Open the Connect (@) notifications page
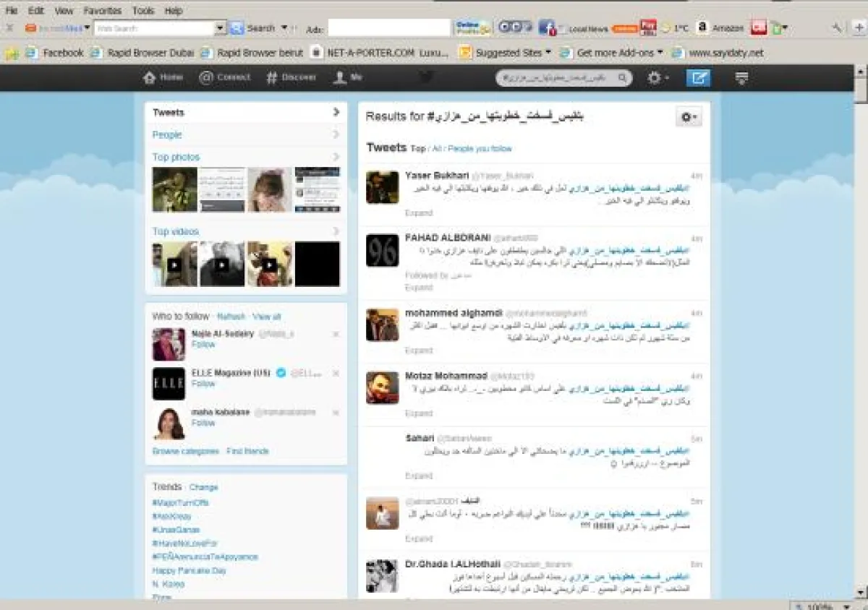Screen dimensions: 868x610 (206, 78)
